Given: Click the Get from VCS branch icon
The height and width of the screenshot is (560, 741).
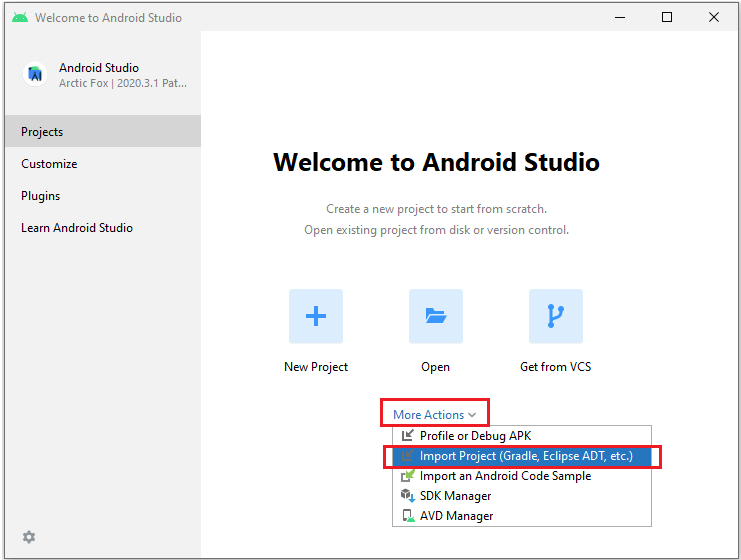Looking at the screenshot, I should coord(555,317).
